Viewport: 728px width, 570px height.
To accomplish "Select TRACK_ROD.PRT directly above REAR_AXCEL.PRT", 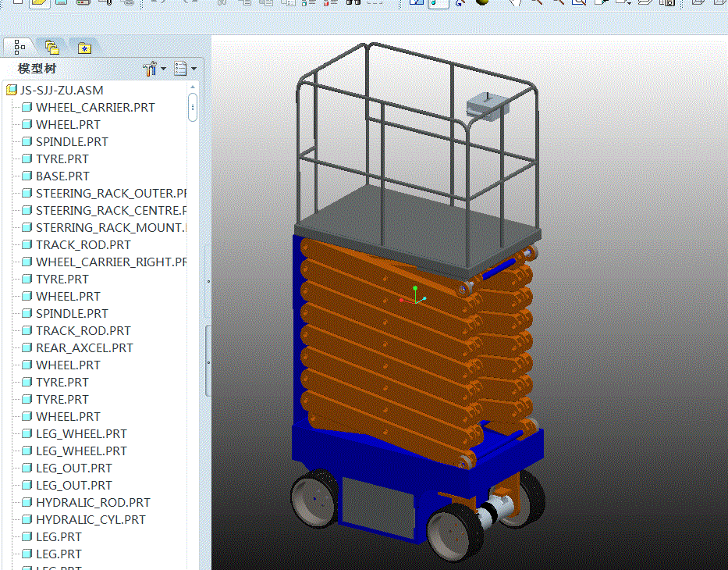I will [x=76, y=331].
